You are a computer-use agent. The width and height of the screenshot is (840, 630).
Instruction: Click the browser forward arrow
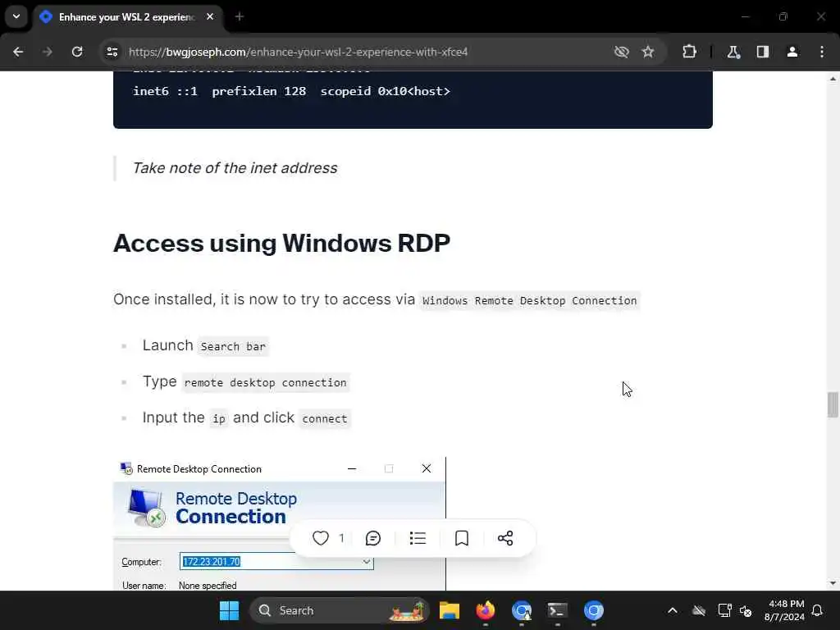coord(47,52)
